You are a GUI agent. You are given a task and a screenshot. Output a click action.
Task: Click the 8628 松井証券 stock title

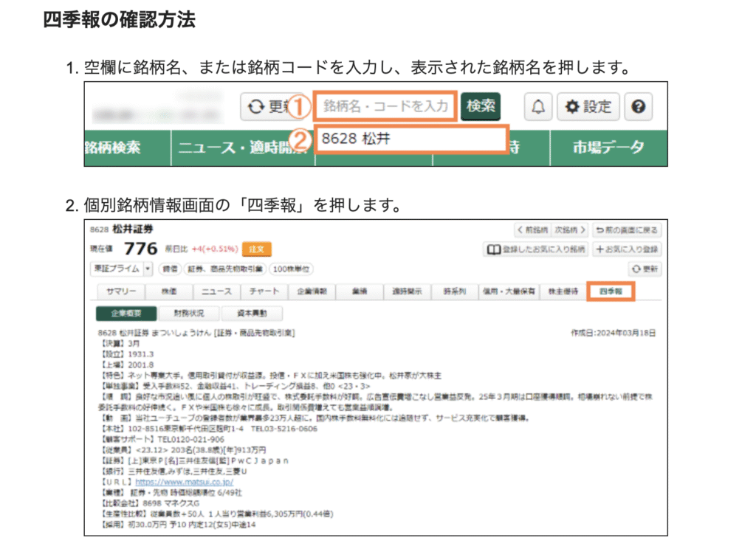(122, 229)
